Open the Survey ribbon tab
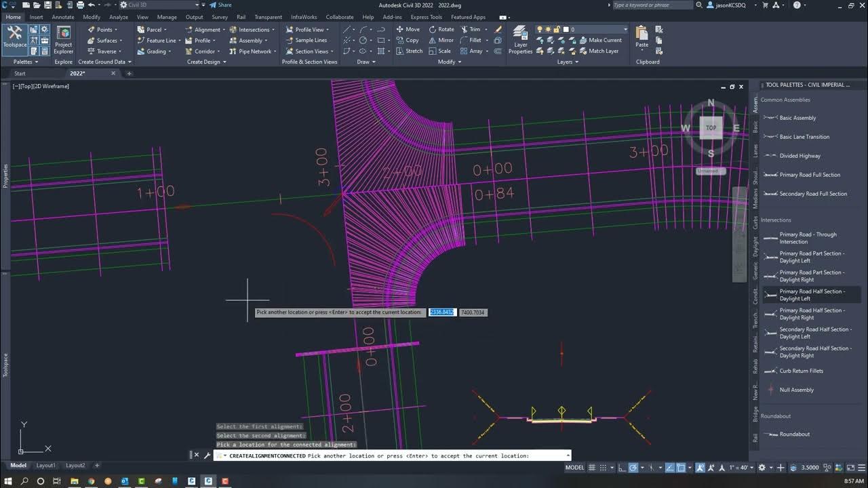The image size is (868, 488). (220, 17)
